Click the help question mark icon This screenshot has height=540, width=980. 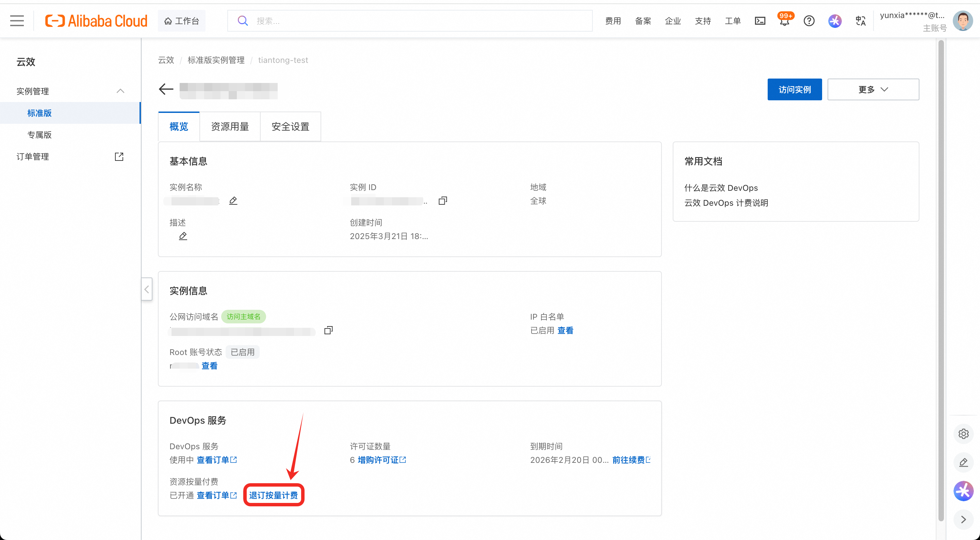809,20
